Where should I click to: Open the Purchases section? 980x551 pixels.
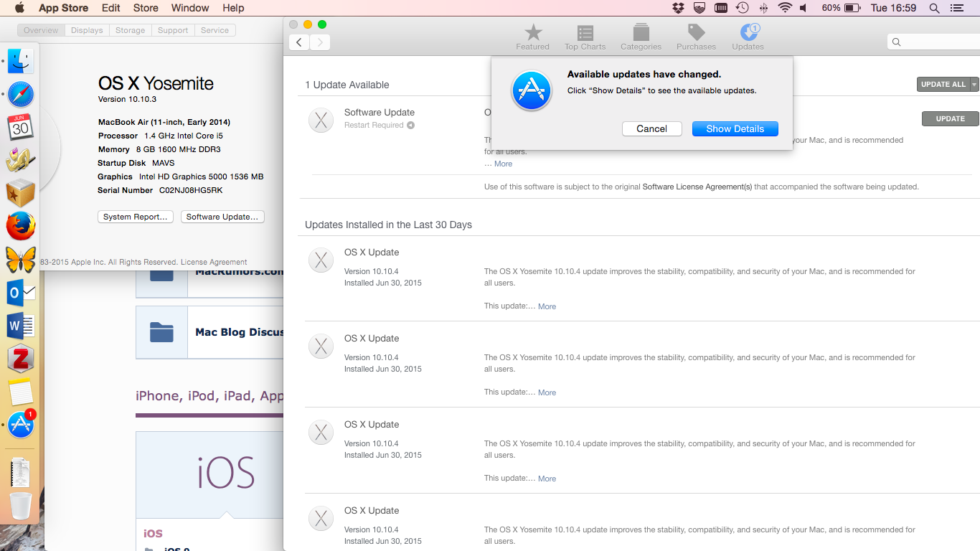(x=696, y=37)
